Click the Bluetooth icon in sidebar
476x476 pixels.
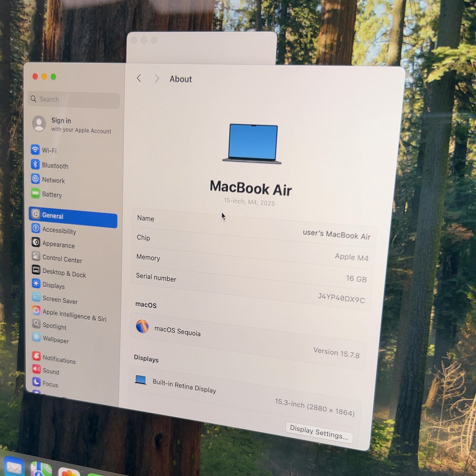(35, 164)
